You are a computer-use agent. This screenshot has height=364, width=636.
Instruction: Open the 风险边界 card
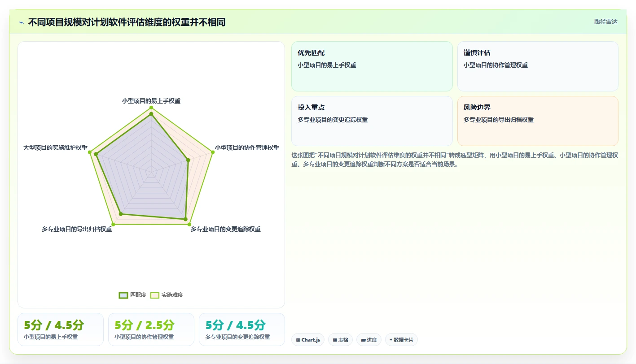(538, 121)
